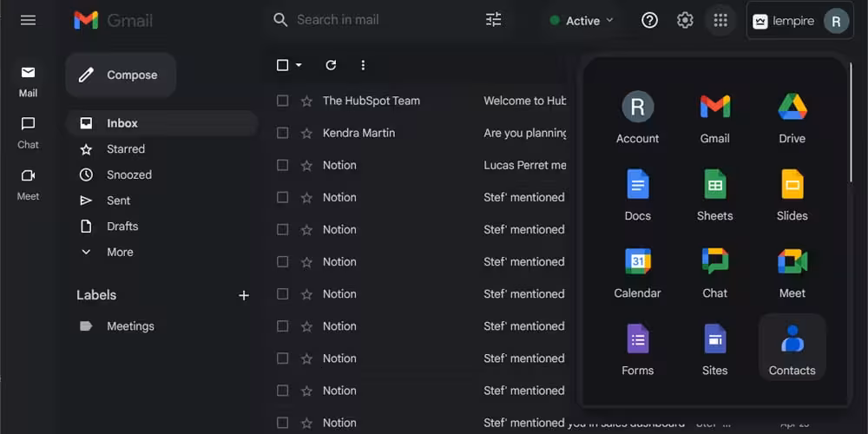Open the Active status dropdown

click(x=582, y=21)
